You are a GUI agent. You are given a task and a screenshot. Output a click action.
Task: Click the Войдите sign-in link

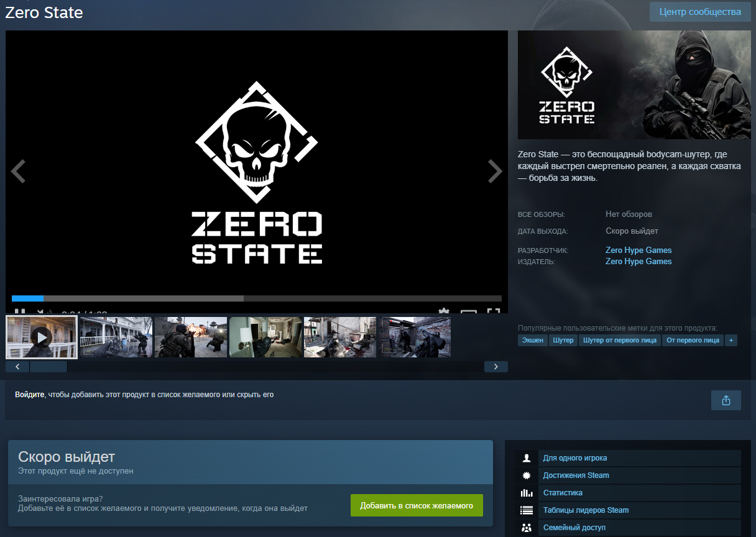30,395
